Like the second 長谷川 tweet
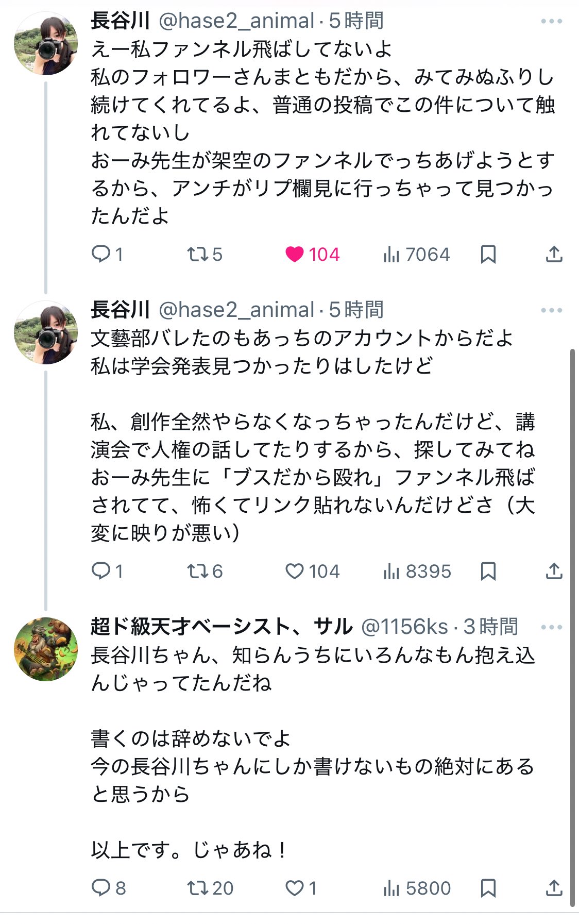 (295, 571)
